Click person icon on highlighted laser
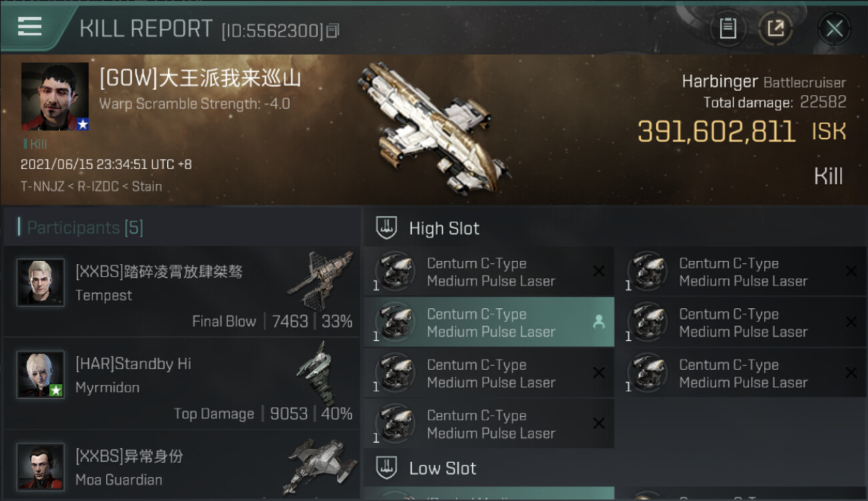Viewport: 868px width, 501px height. pyautogui.click(x=599, y=322)
